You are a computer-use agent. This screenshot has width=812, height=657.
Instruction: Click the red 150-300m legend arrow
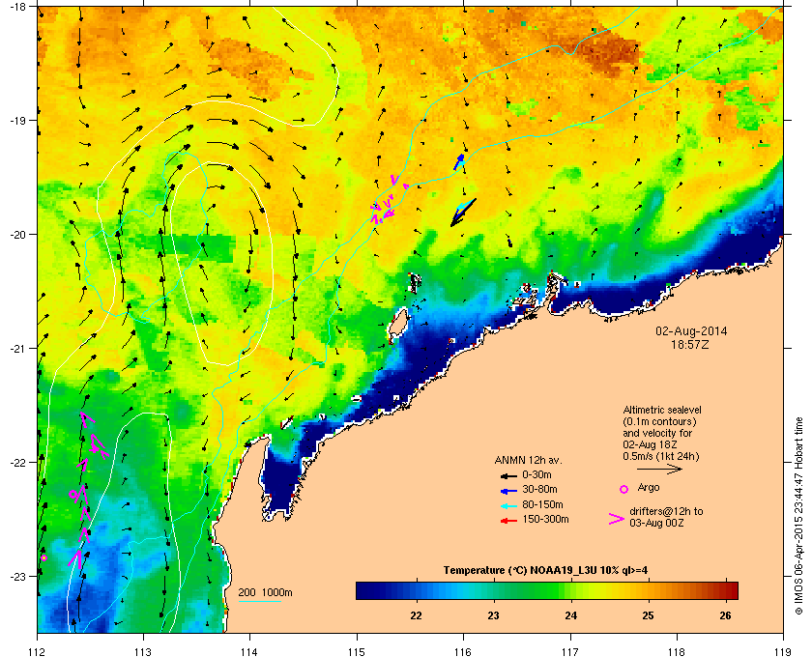click(508, 521)
